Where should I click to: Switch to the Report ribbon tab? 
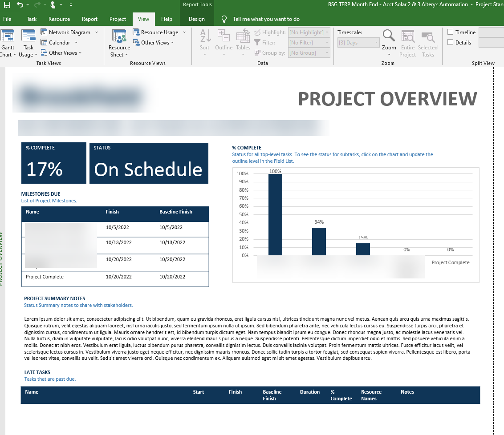(89, 19)
